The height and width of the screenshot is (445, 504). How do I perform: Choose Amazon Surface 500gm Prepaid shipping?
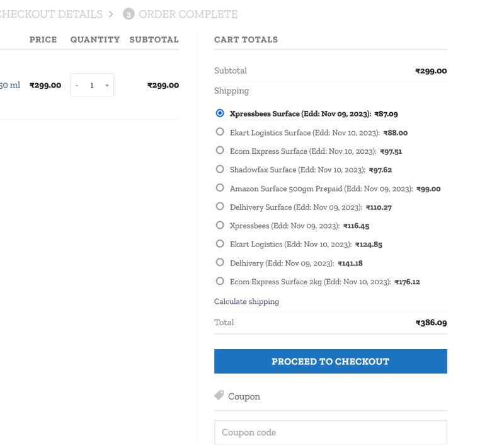click(x=219, y=187)
